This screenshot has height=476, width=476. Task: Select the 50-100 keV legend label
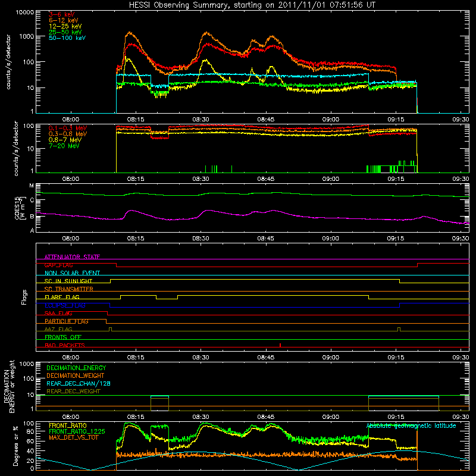[x=67, y=38]
